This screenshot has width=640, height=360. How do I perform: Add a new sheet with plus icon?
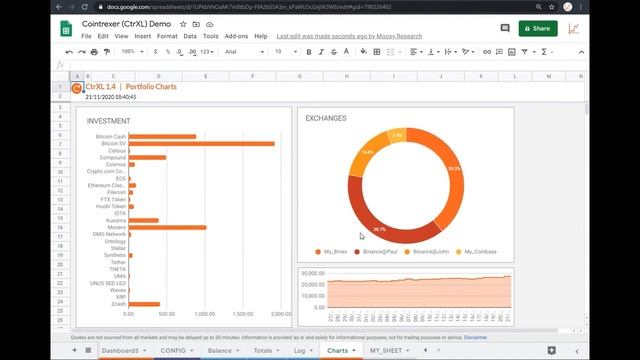pos(74,350)
